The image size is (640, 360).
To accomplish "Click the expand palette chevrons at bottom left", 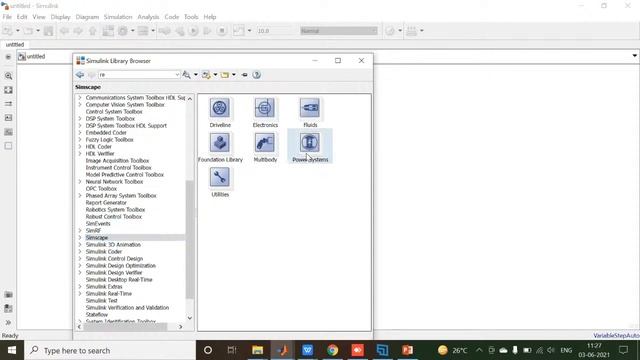I will click(8, 322).
